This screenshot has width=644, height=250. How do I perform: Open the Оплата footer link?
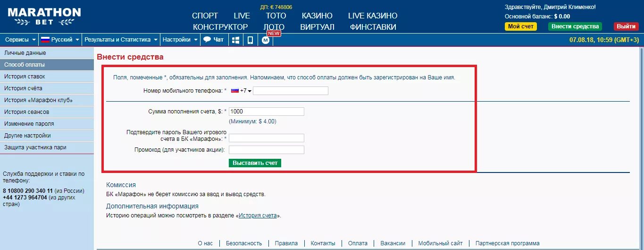(358, 243)
